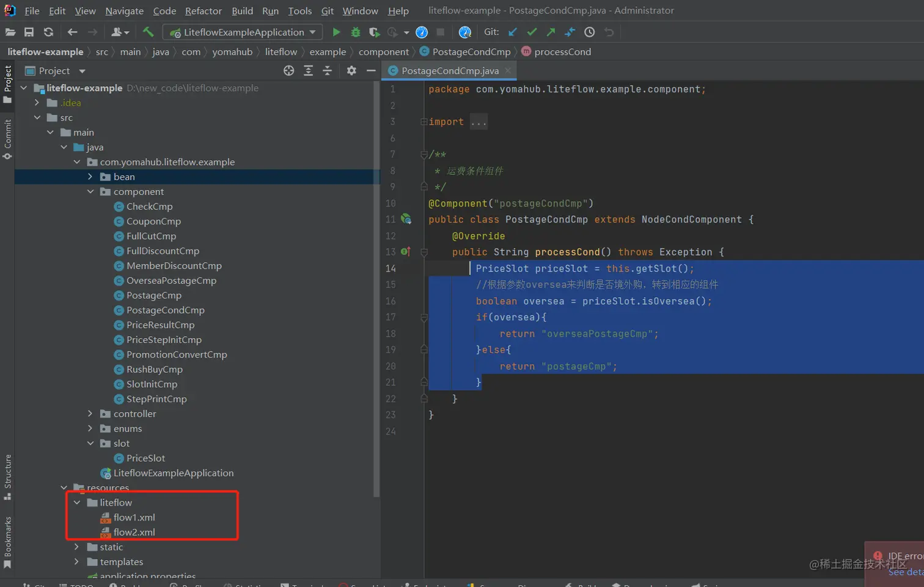Viewport: 924px width, 587px height.
Task: Switch to PostageCondCmp.java editor tab
Action: (449, 71)
